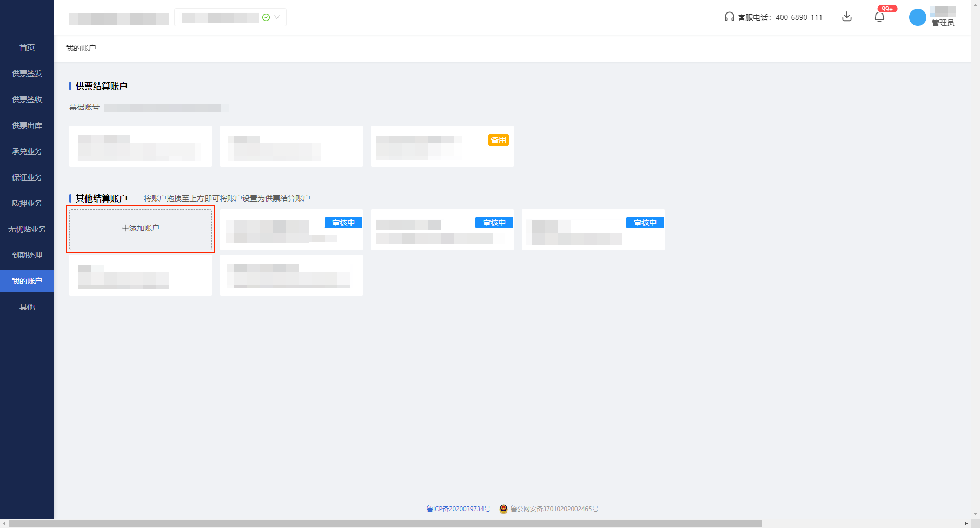Open the 鲁公网安备 registration link
Screen dimensions: 980x528
click(x=554, y=509)
